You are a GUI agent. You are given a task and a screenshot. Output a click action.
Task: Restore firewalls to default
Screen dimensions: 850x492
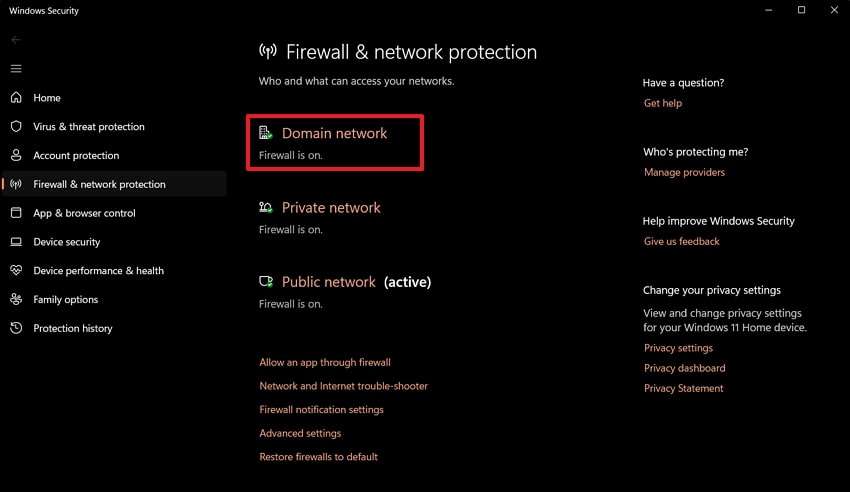pyautogui.click(x=318, y=457)
